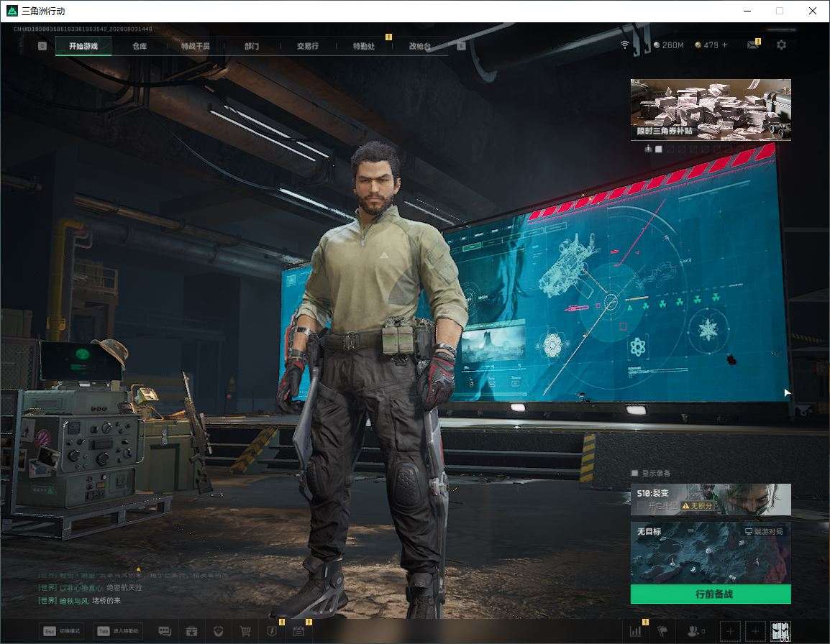Image resolution: width=830 pixels, height=644 pixels.
Task: Open the 改枪台 tab
Action: click(420, 46)
